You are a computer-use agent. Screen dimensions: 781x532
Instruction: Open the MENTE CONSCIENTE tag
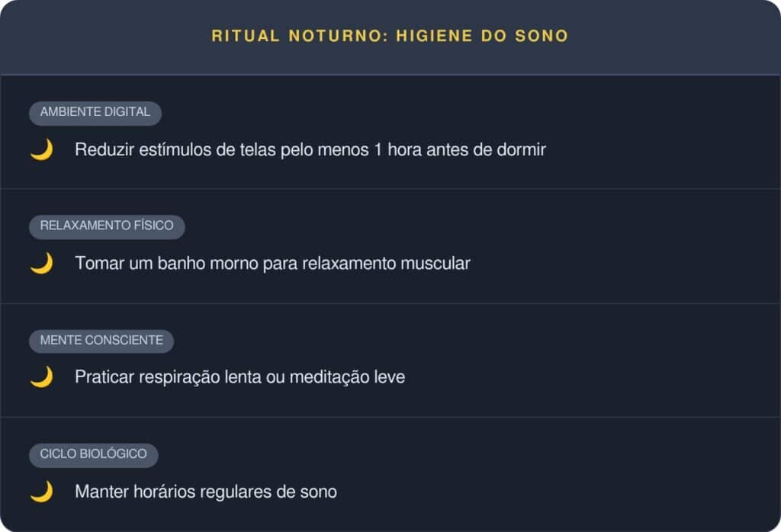[101, 340]
